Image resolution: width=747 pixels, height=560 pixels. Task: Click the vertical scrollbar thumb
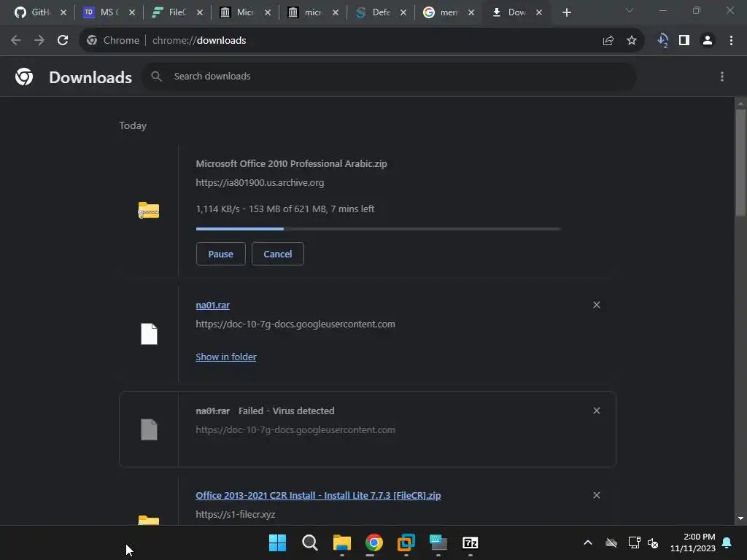(740, 163)
